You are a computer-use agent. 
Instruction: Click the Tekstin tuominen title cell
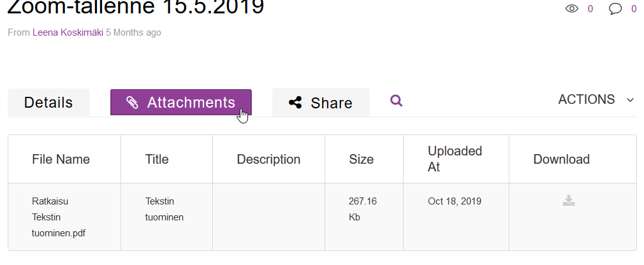click(165, 209)
